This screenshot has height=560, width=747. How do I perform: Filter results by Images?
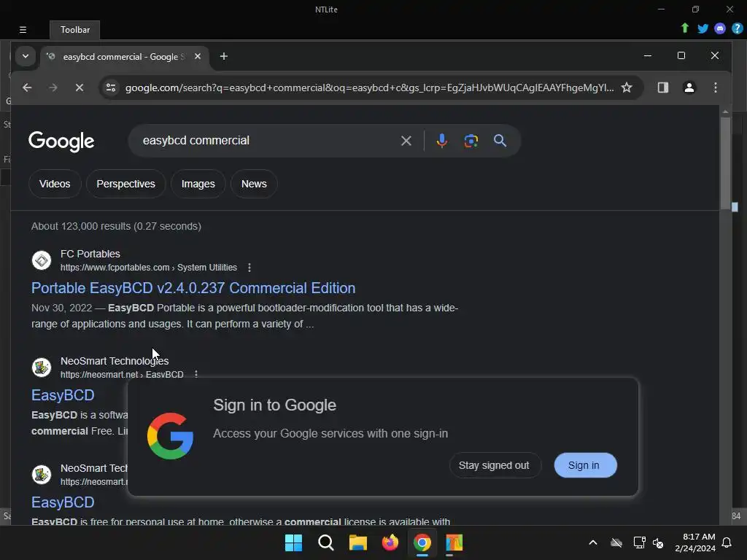point(198,184)
